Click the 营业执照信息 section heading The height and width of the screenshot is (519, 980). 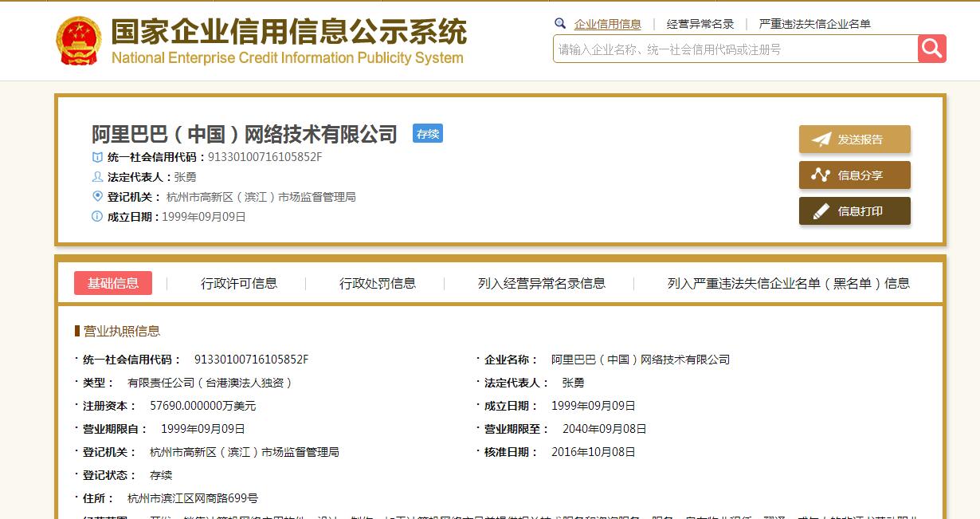122,331
